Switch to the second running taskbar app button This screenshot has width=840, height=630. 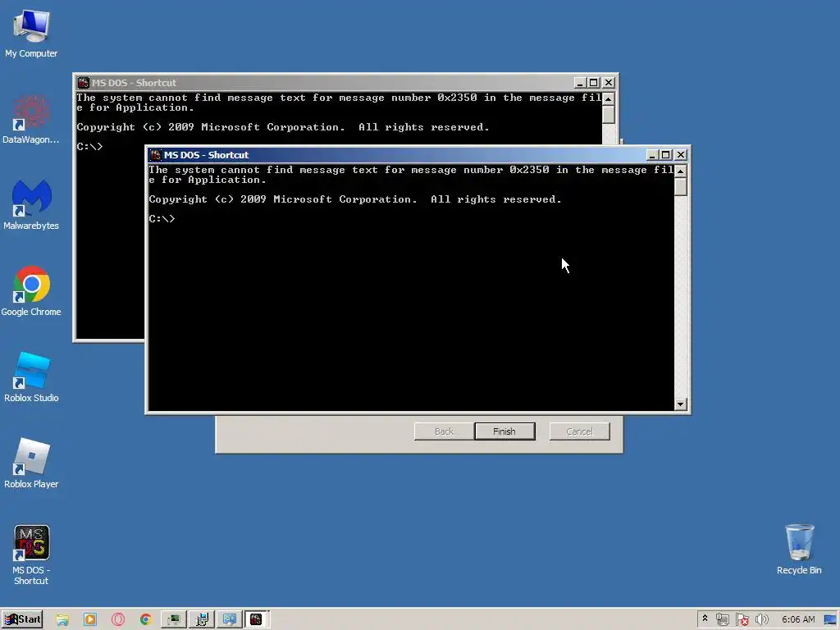(202, 619)
